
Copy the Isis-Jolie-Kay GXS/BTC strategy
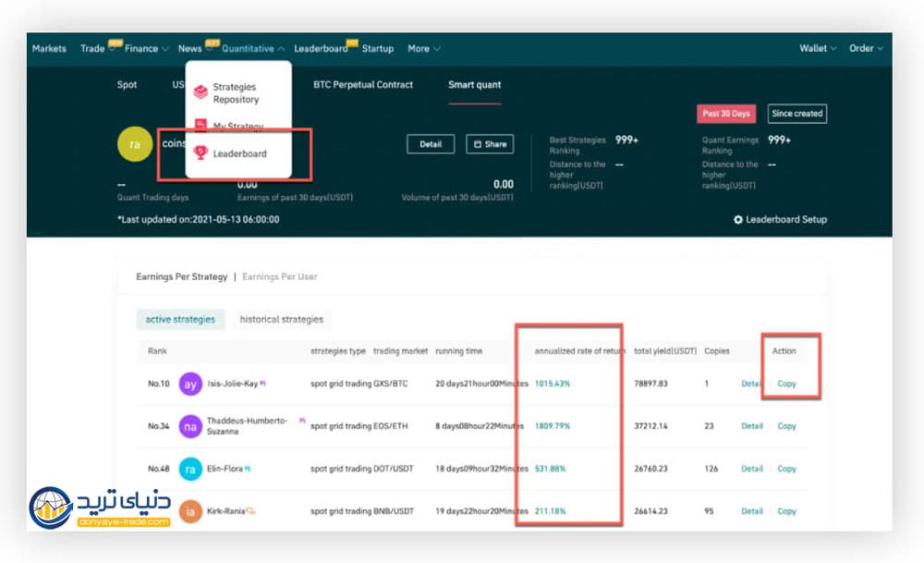[x=786, y=384]
